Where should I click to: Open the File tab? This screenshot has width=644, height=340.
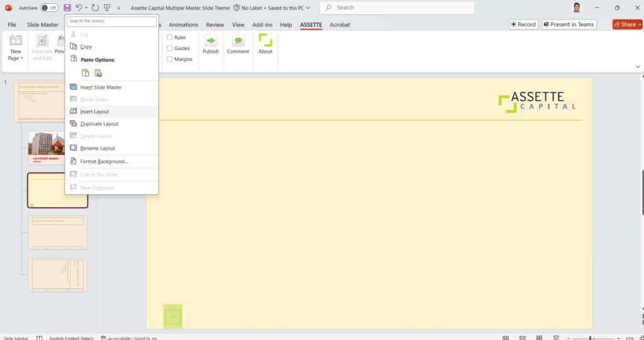(12, 25)
